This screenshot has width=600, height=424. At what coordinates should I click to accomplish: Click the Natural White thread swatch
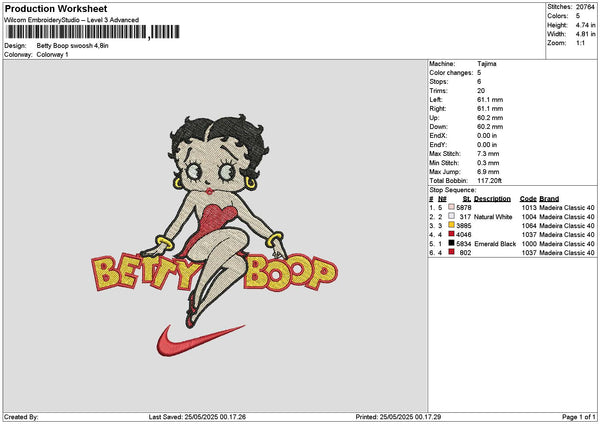pos(452,216)
